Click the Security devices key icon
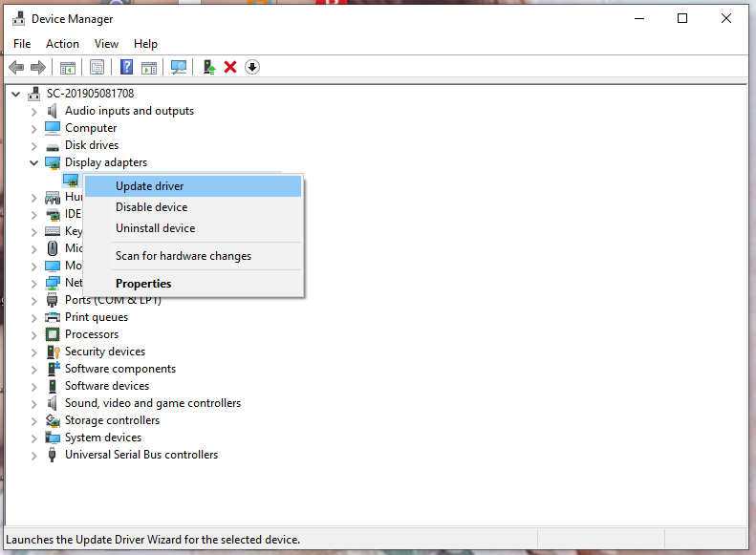 pos(53,352)
